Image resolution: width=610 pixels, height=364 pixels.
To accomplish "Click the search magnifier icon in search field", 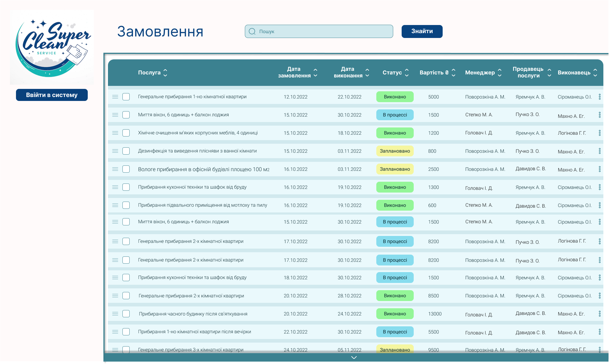I will click(x=252, y=31).
